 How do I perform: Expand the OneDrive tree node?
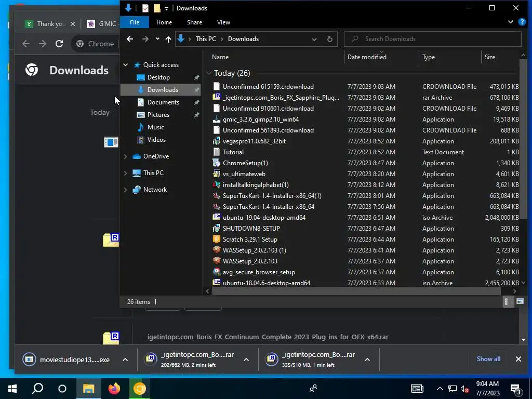126,156
